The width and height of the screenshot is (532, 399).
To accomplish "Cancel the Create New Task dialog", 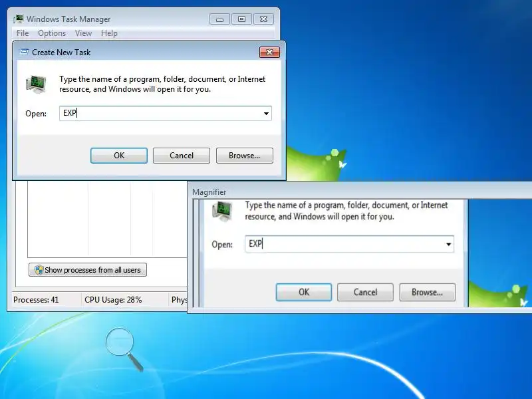I will coord(182,156).
